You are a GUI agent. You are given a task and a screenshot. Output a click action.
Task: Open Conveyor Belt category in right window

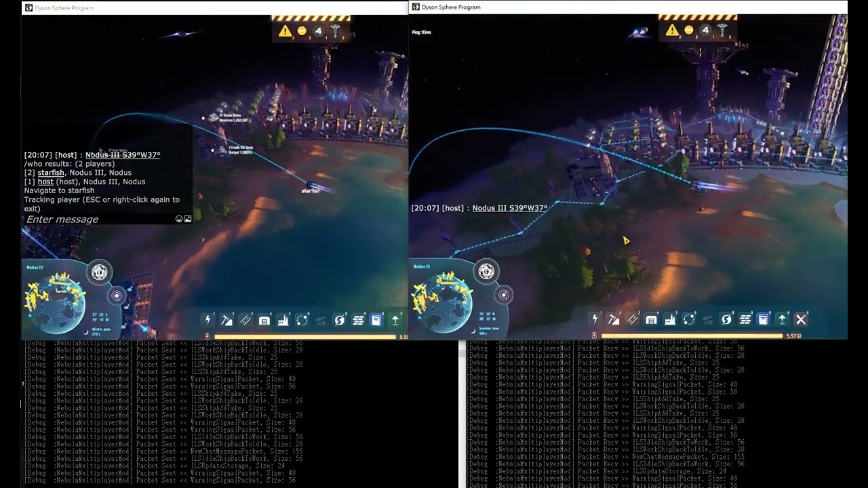[633, 319]
